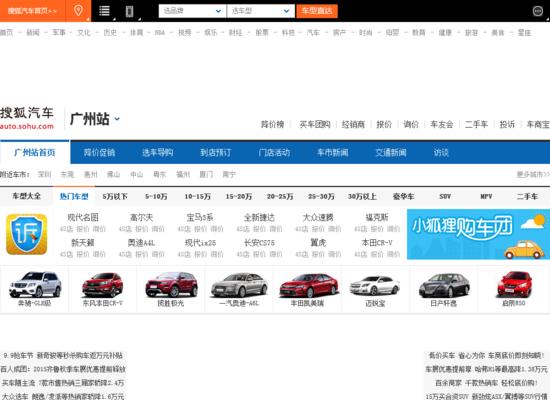
Task: Click the 高尔夫 car model link
Action: point(141,217)
